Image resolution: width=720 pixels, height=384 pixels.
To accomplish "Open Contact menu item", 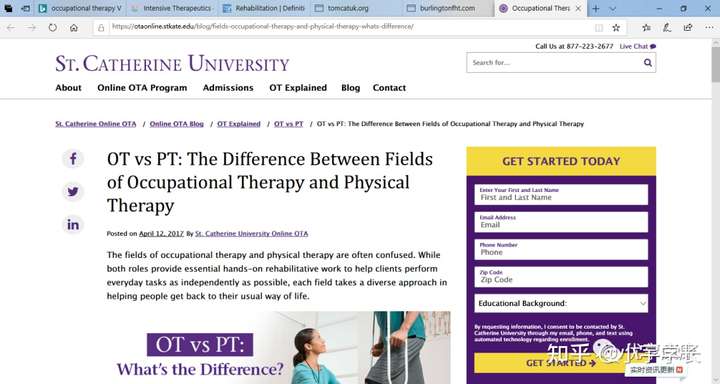I will tap(389, 88).
